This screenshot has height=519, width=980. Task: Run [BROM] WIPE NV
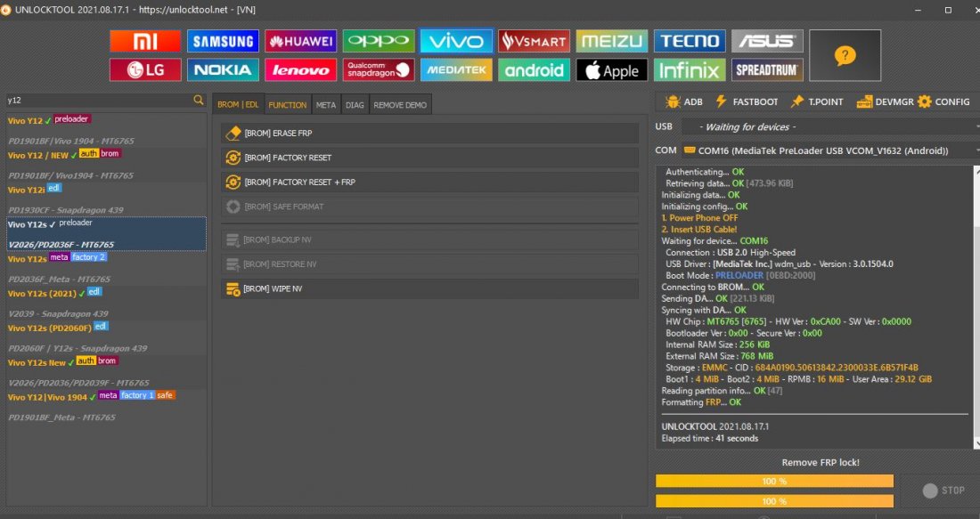429,288
